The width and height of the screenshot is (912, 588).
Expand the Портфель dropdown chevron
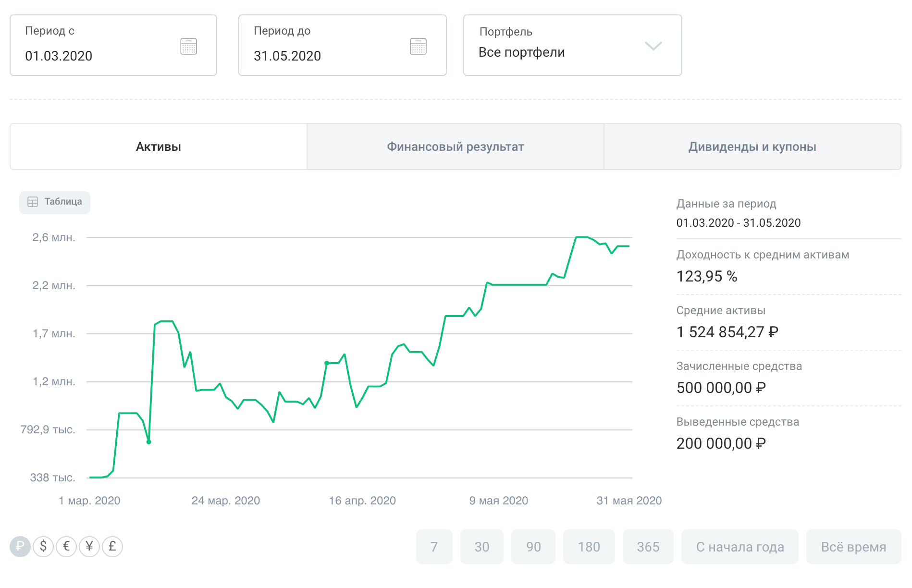pos(653,46)
